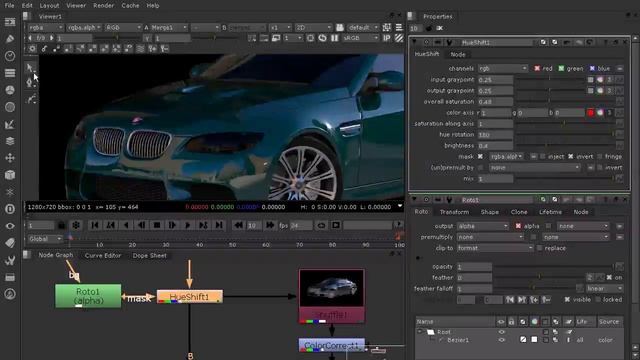640x360 pixels.
Task: Open the Roto output alpha dropdown
Action: click(482, 226)
